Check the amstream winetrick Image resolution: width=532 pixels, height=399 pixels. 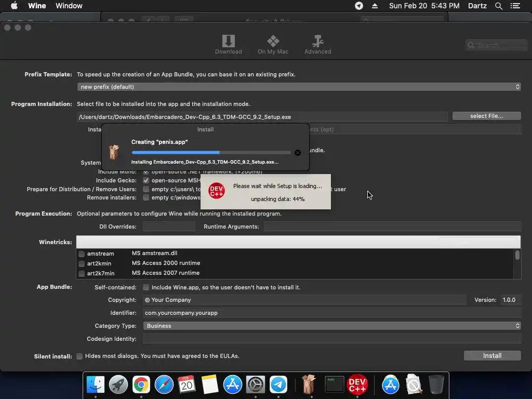coord(82,254)
